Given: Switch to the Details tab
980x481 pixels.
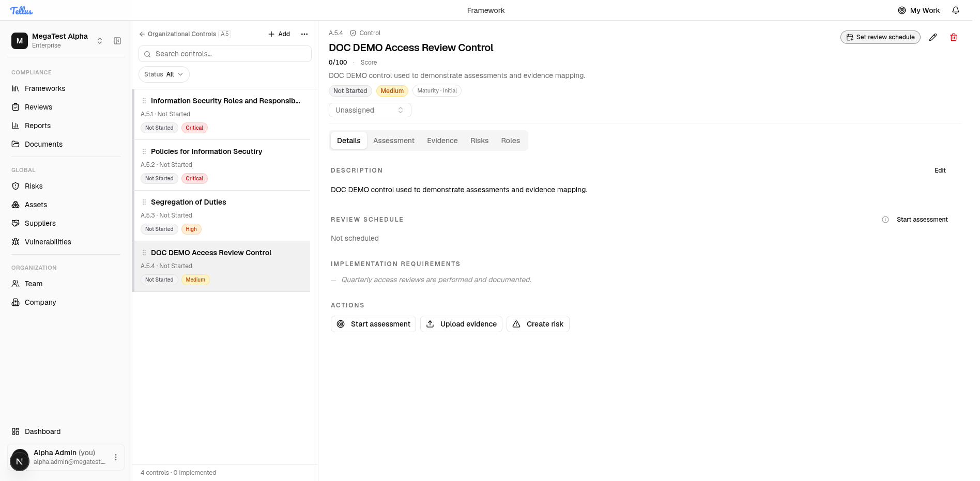Looking at the screenshot, I should click(349, 141).
